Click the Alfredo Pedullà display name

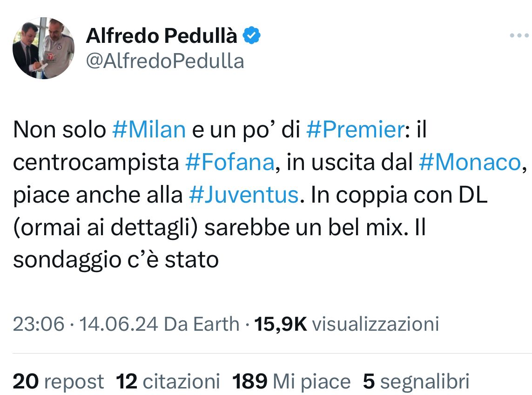pos(162,36)
